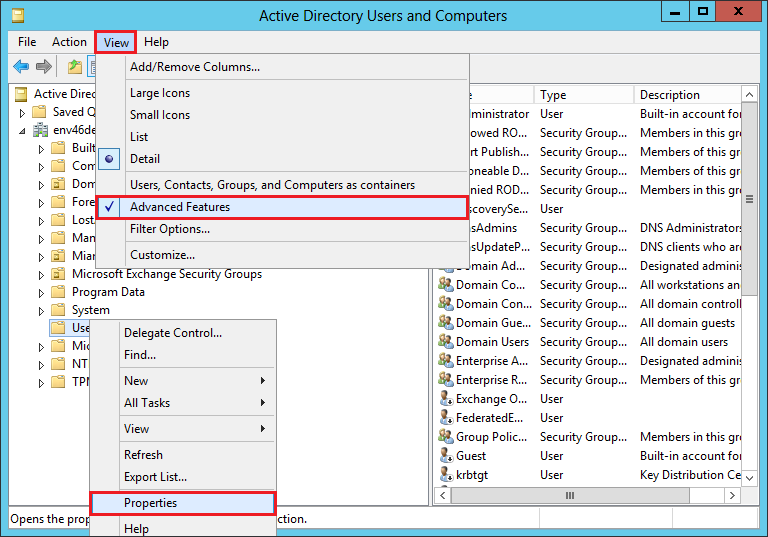Click the application icon in title bar
The height and width of the screenshot is (537, 768).
[18, 16]
